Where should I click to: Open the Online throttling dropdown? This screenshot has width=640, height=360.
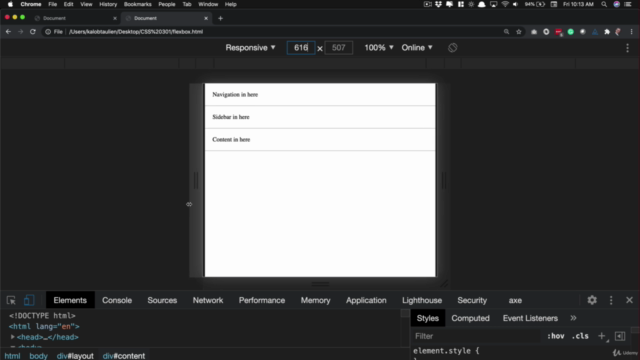[x=417, y=48]
